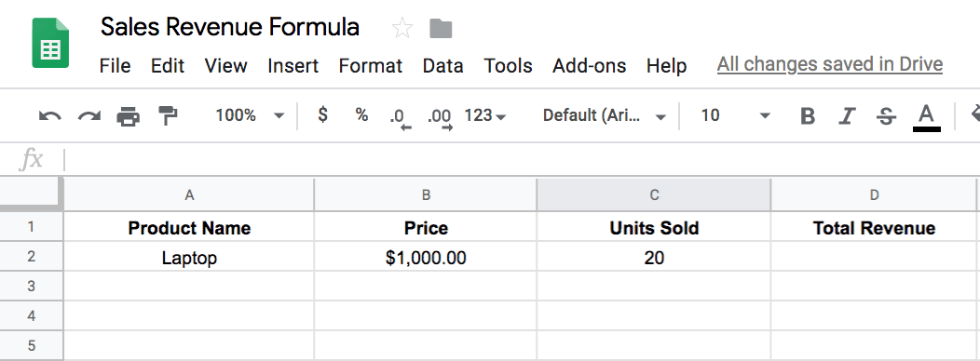Select column A header
This screenshot has width=980, height=361.
click(189, 194)
